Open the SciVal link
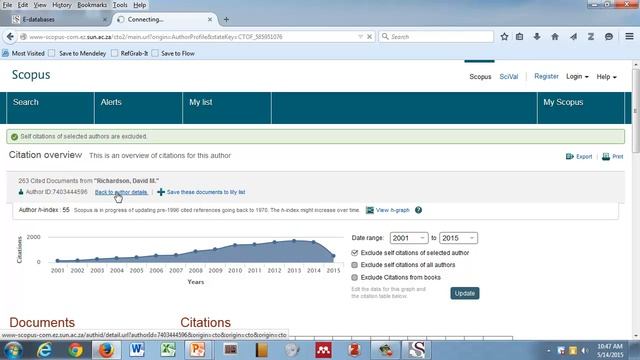Viewport: 640px width, 360px height. pyautogui.click(x=509, y=77)
